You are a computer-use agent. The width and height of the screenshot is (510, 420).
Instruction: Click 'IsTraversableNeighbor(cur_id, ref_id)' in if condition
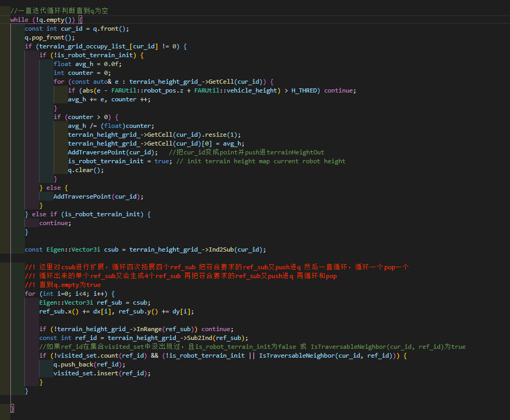[326, 356]
